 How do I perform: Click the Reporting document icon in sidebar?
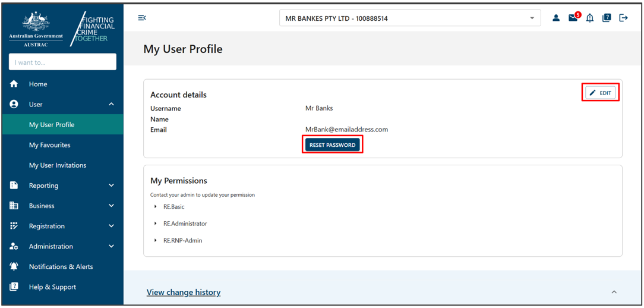pos(14,186)
